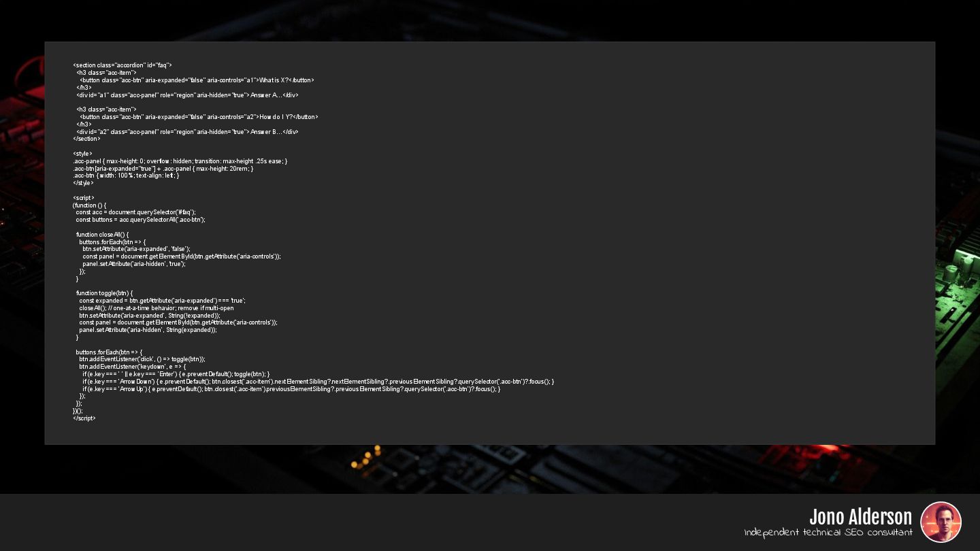This screenshot has height=551, width=980.
Task: Click 'const expanded = btn.getAttribute' line
Action: click(162, 301)
